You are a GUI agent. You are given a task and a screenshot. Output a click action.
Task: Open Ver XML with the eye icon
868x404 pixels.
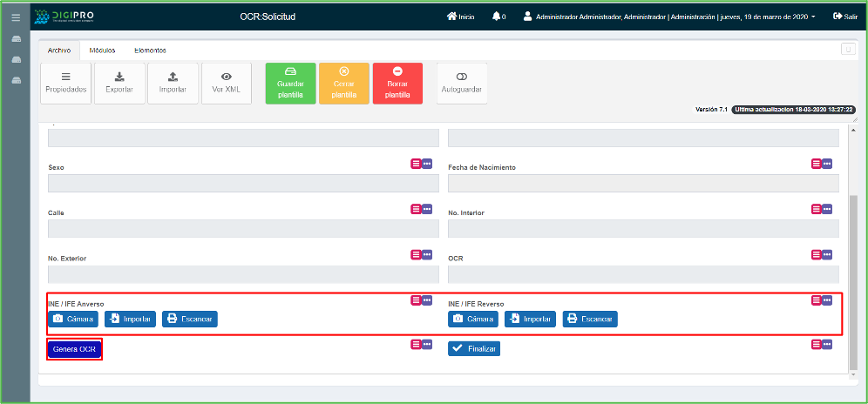(x=226, y=84)
